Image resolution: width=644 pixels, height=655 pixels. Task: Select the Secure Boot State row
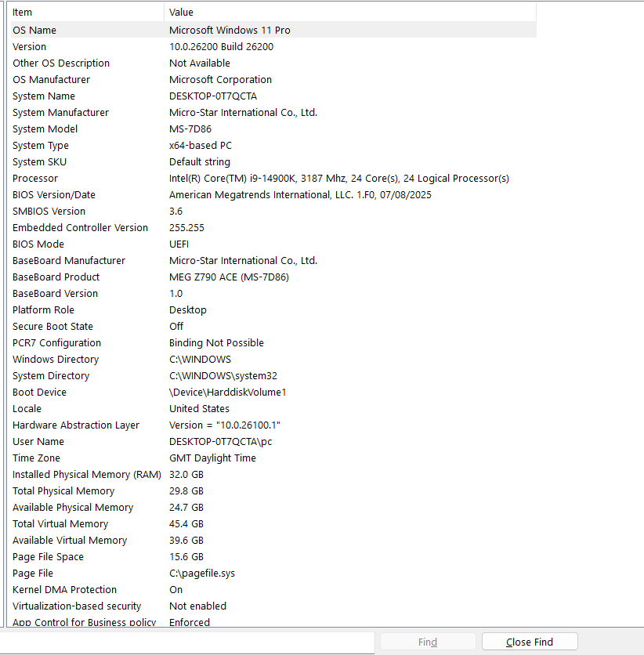(x=273, y=326)
